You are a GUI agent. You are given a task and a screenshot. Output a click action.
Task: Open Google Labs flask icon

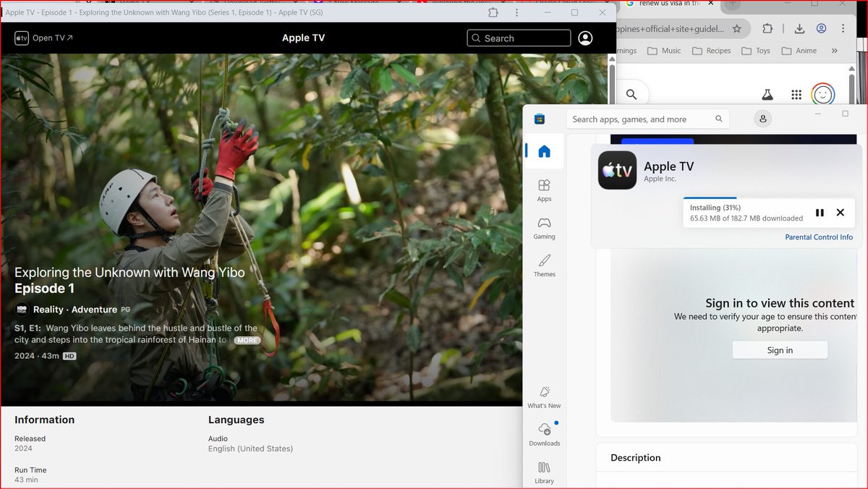click(768, 94)
